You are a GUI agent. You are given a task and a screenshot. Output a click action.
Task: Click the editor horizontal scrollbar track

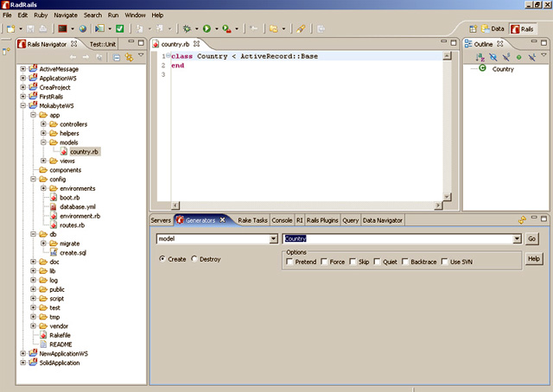[x=307, y=205]
